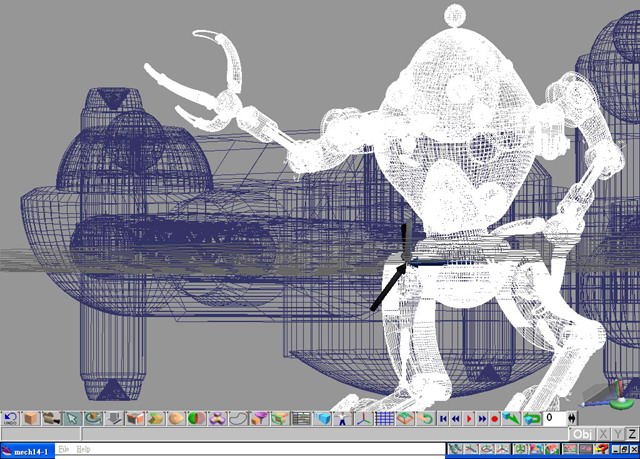Open the File menu
The height and width of the screenshot is (459, 640).
63,450
